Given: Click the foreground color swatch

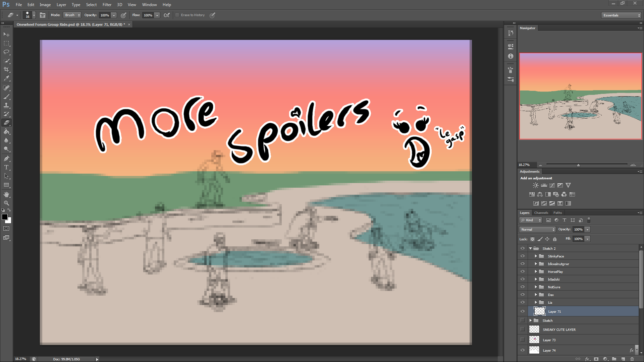Looking at the screenshot, I should [5, 217].
